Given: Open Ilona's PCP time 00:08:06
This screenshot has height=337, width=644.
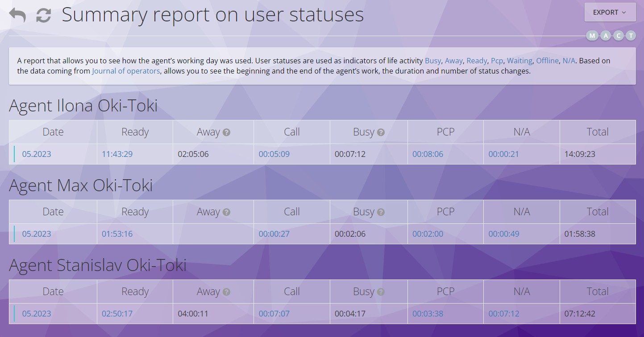Looking at the screenshot, I should (x=428, y=154).
